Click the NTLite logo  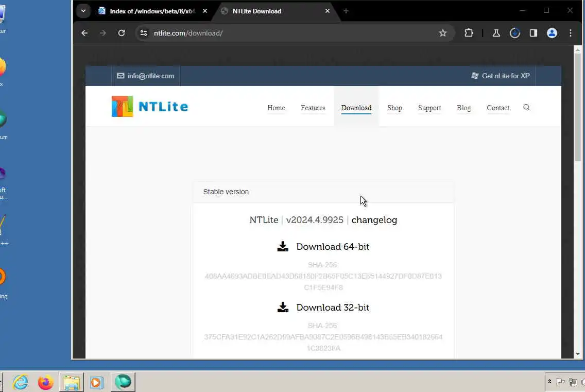(150, 107)
